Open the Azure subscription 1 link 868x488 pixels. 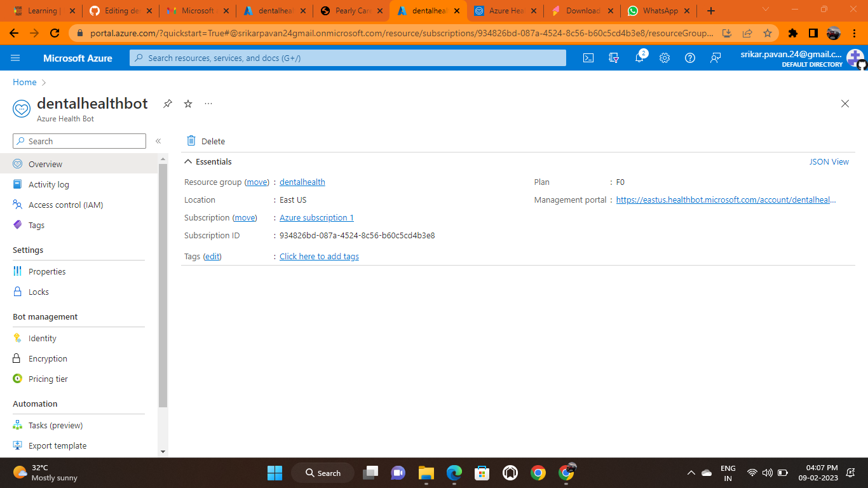(316, 217)
